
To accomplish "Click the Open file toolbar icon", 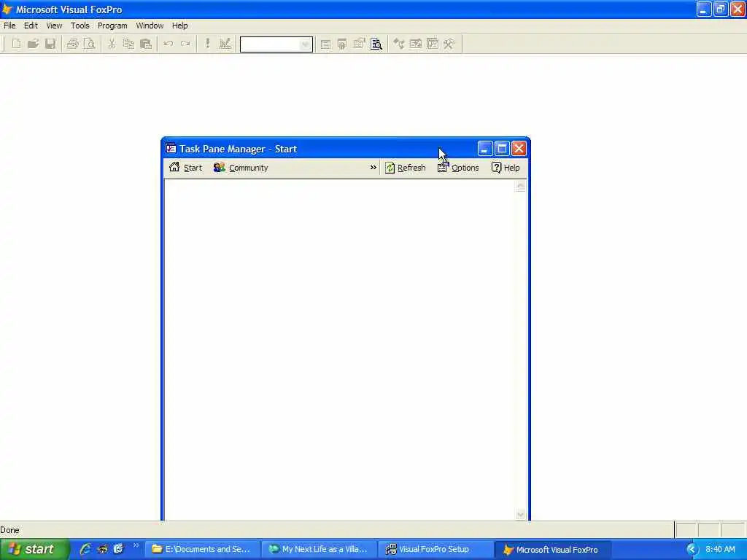I will 33,44.
